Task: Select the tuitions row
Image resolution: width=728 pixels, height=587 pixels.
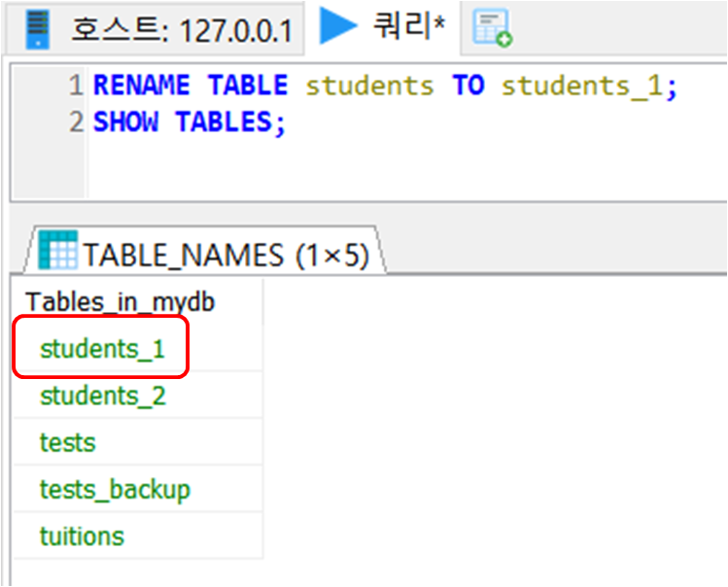Action: 138,535
